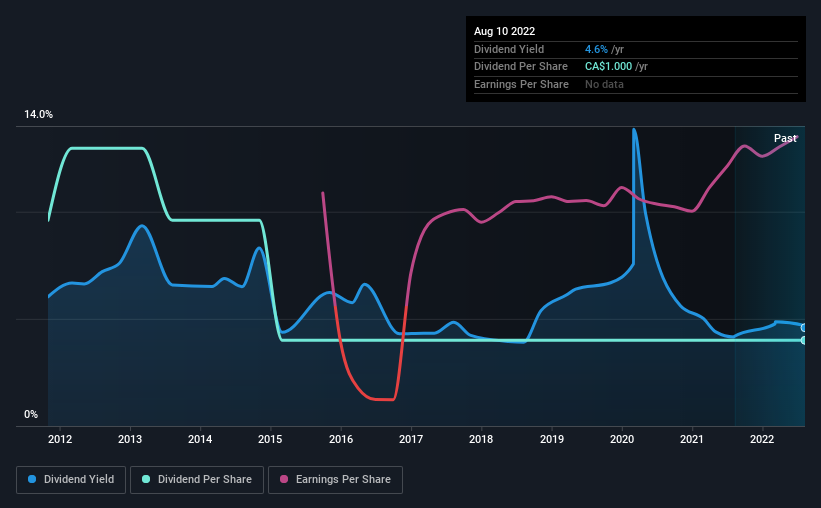Click the 2015 year label on axis

click(270, 439)
